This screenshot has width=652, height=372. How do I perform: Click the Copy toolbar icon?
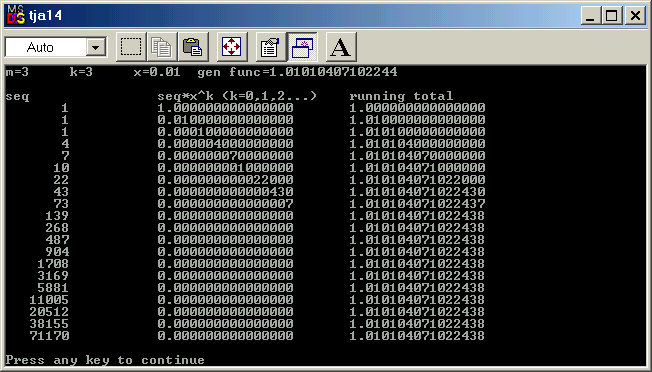click(162, 47)
